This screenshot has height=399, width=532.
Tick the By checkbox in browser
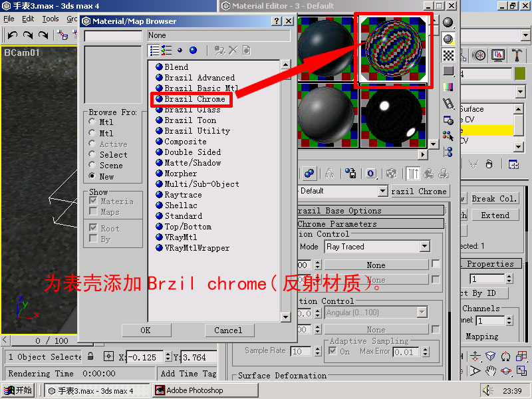[x=93, y=238]
